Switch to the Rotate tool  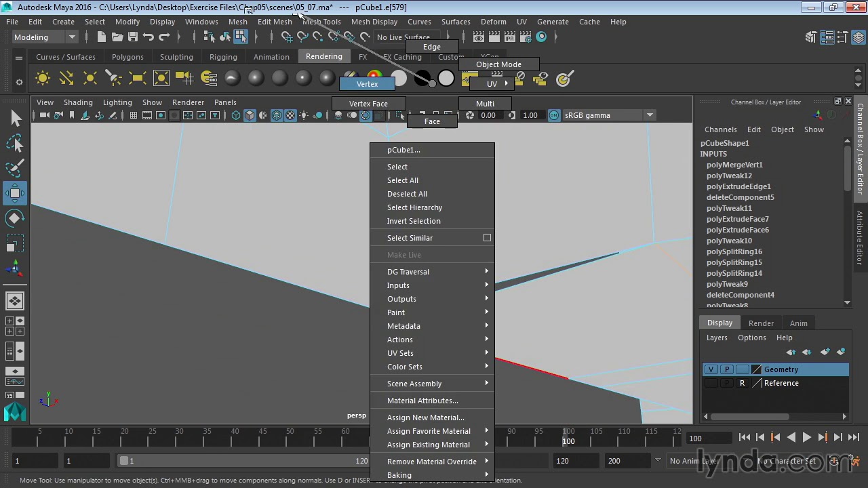pos(15,218)
